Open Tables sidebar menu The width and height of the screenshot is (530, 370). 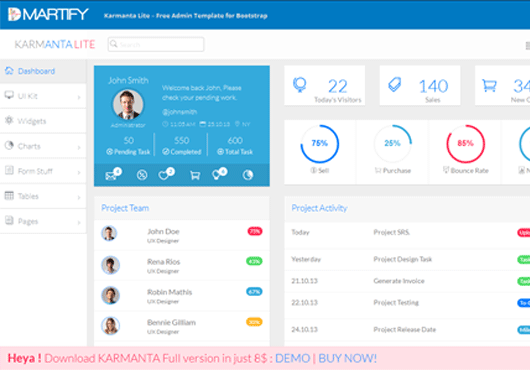click(43, 196)
